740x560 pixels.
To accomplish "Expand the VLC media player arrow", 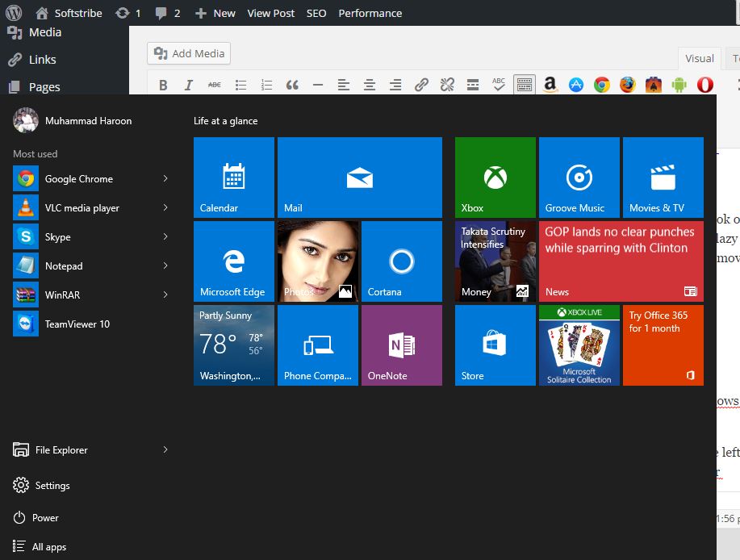I will 165,208.
